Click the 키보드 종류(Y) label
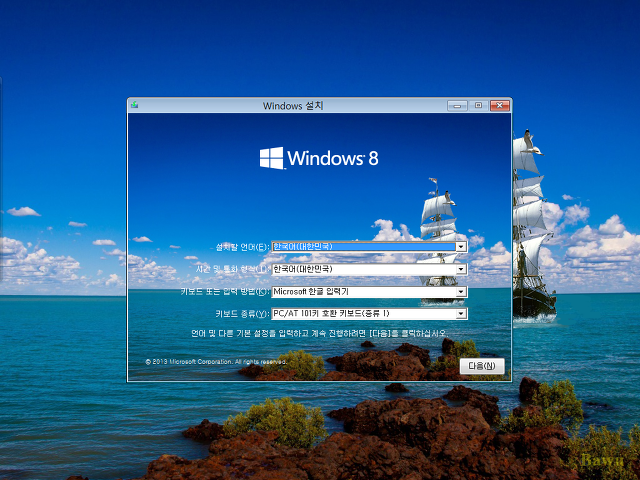The width and height of the screenshot is (640, 480). (x=242, y=314)
